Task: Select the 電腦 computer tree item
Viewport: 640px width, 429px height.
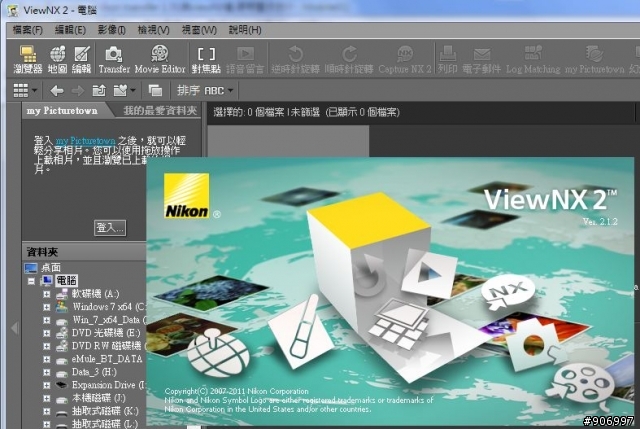Action: pyautogui.click(x=66, y=281)
